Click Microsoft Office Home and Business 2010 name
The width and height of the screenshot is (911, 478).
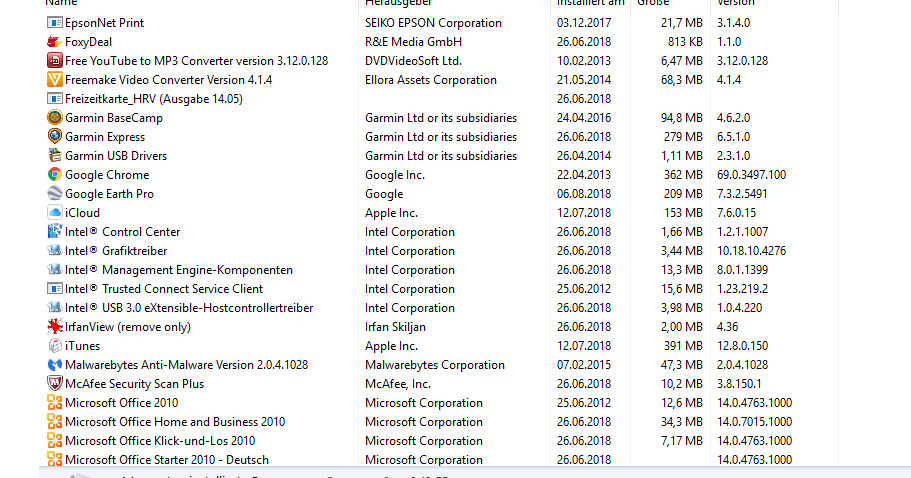(175, 422)
